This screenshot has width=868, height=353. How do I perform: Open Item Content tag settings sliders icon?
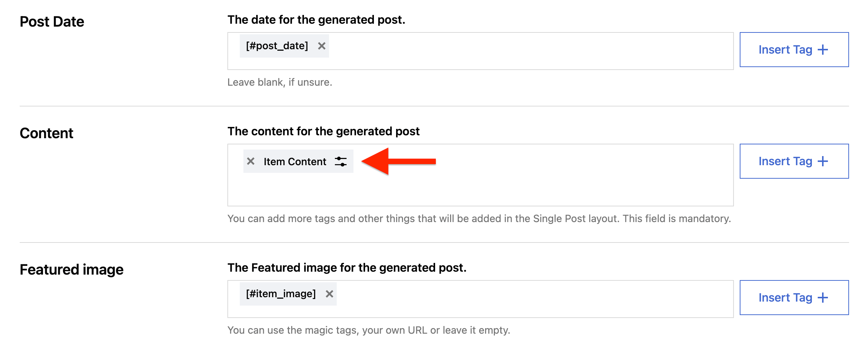(341, 162)
